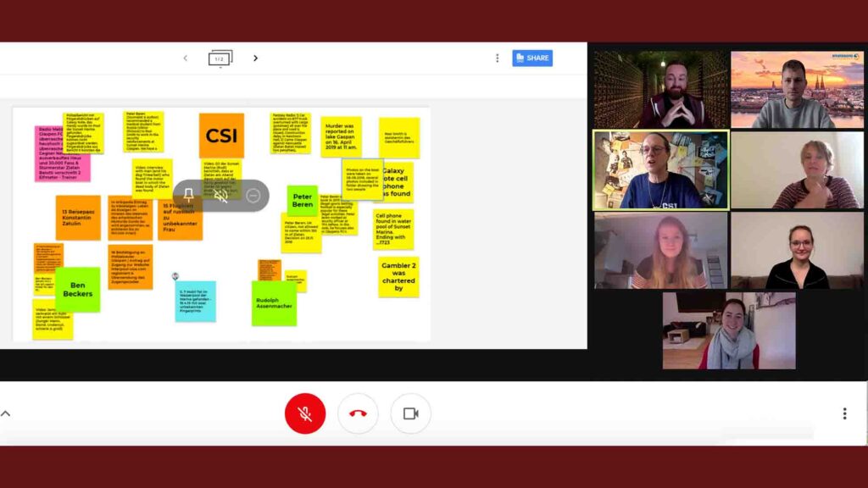868x488 pixels.
Task: Select the green Rudolph Assenmacher note
Action: [x=274, y=303]
